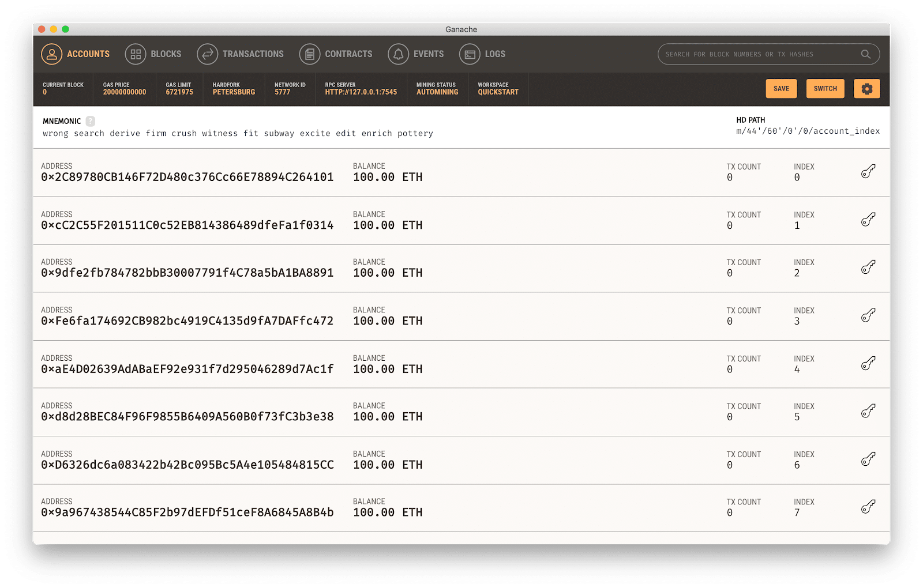The image size is (923, 588).
Task: Click the mnemonic phrase text
Action: (238, 134)
